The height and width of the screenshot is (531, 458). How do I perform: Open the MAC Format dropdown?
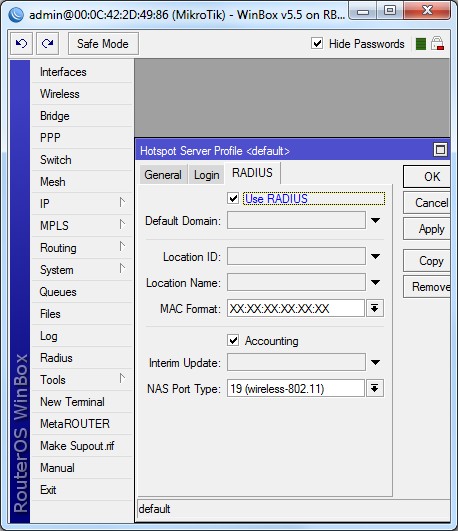click(x=374, y=308)
